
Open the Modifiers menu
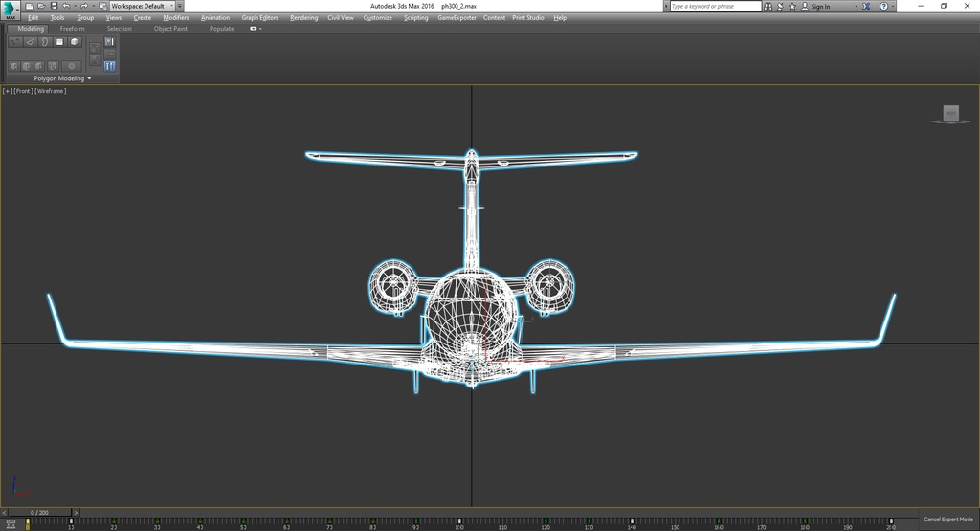pos(175,18)
